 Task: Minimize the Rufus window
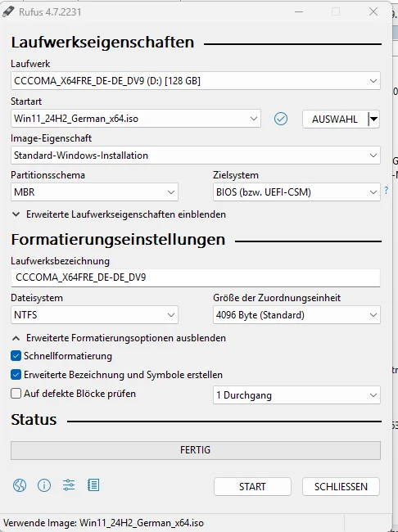(x=299, y=12)
